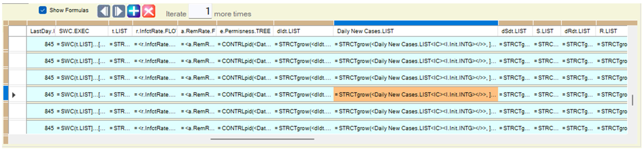644x152 pixels.
Task: Click the step backward arrow icon
Action: [103, 11]
